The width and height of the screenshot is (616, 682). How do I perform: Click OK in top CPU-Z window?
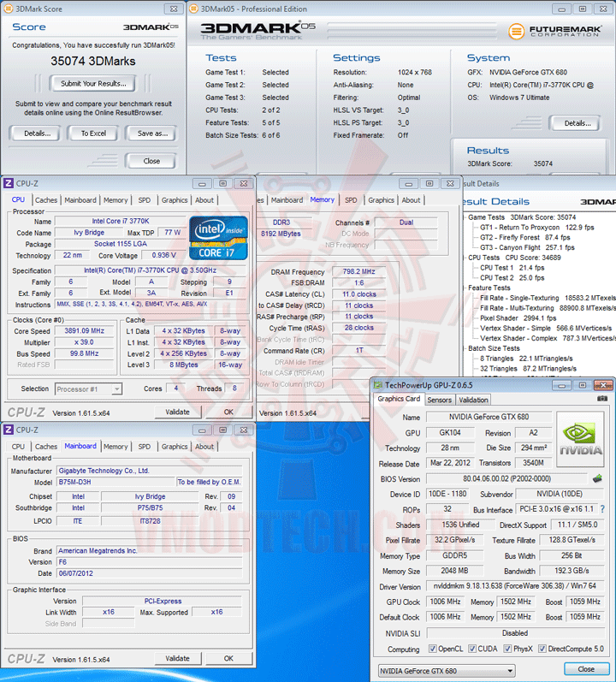(228, 412)
